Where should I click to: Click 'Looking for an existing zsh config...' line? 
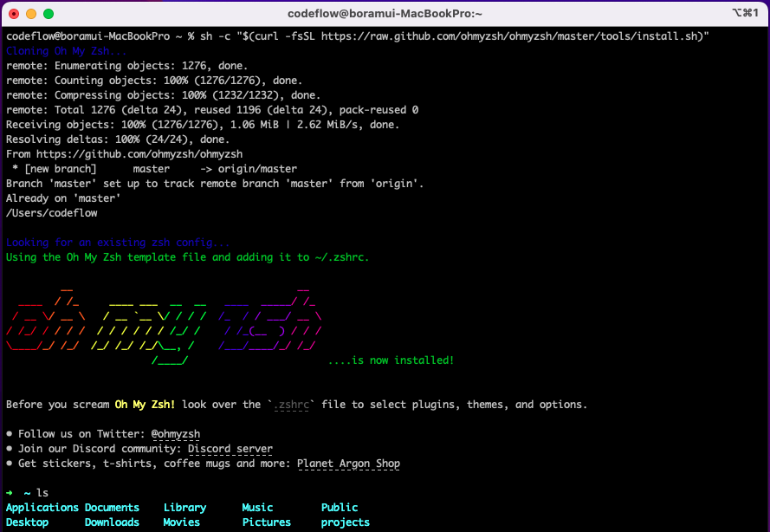coord(118,243)
